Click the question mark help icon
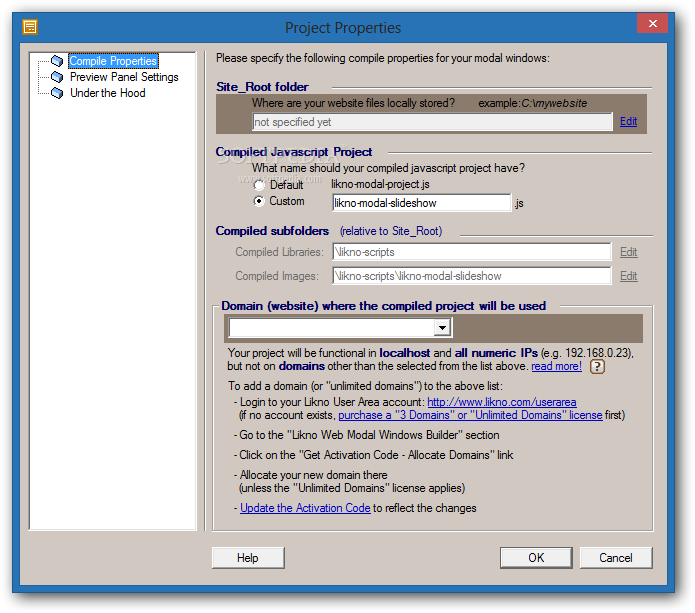Screen dimensions: 695x613 click(597, 366)
